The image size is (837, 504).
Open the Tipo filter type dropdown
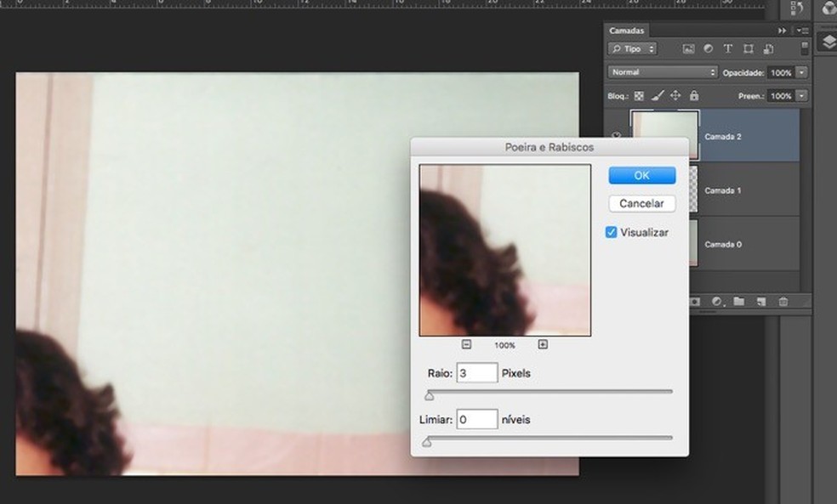[634, 49]
